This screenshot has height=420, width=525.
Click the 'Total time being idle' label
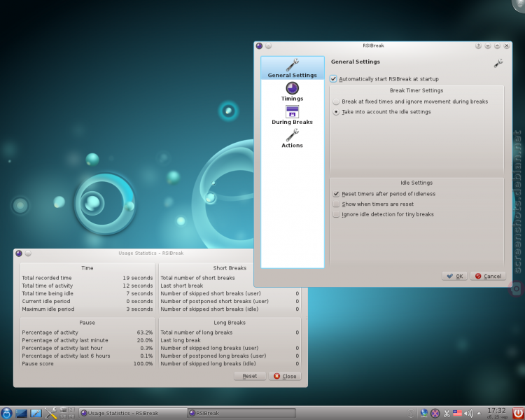click(x=48, y=293)
